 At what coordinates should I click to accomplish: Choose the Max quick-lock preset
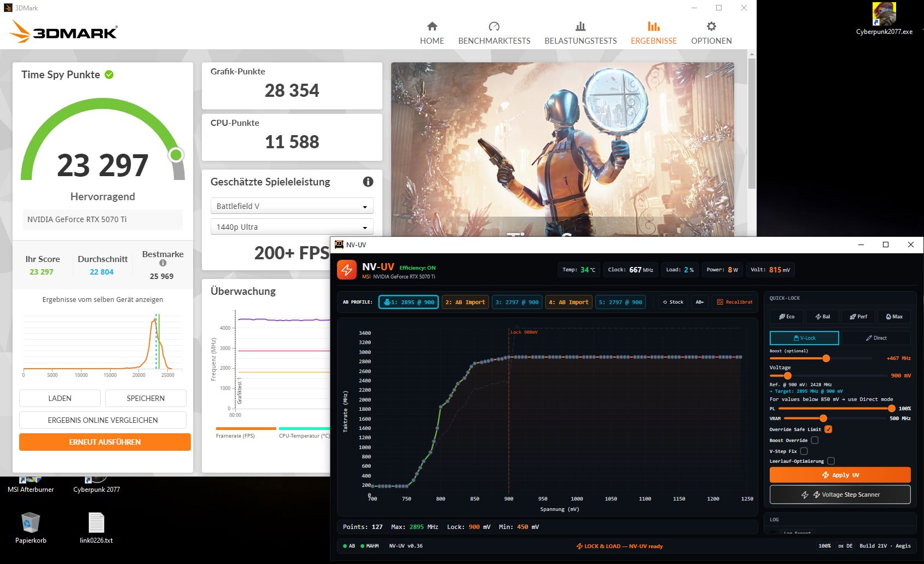(894, 317)
